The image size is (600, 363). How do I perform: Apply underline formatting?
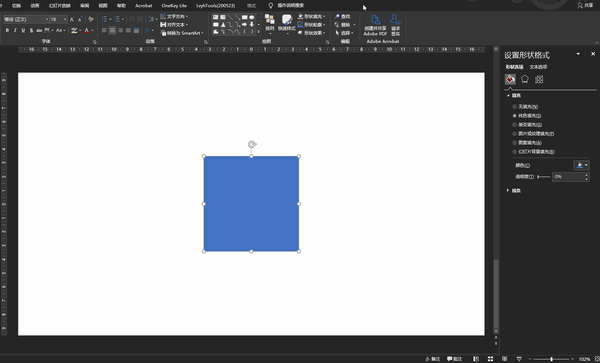pyautogui.click(x=23, y=30)
